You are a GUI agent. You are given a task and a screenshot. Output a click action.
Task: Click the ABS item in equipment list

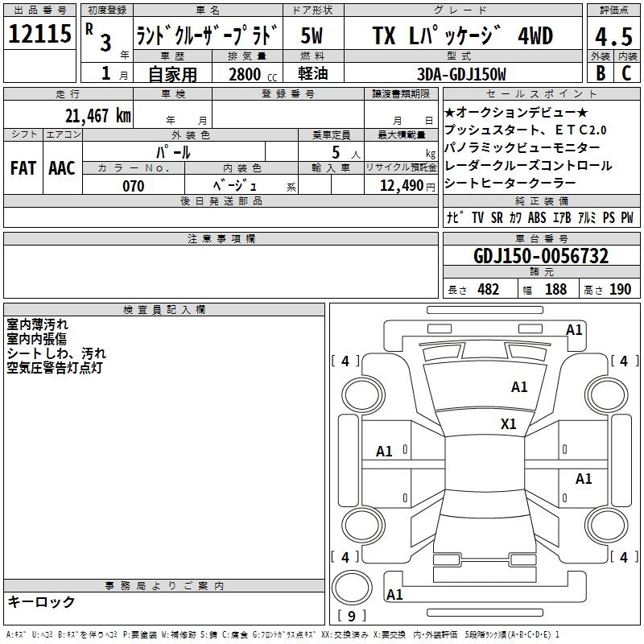pos(537,217)
